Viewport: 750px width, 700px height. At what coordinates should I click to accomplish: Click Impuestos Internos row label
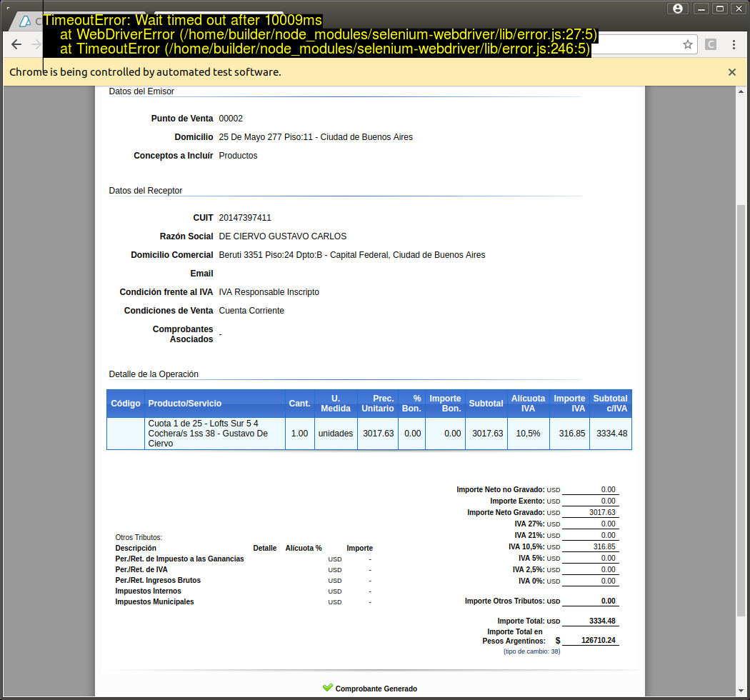point(148,591)
